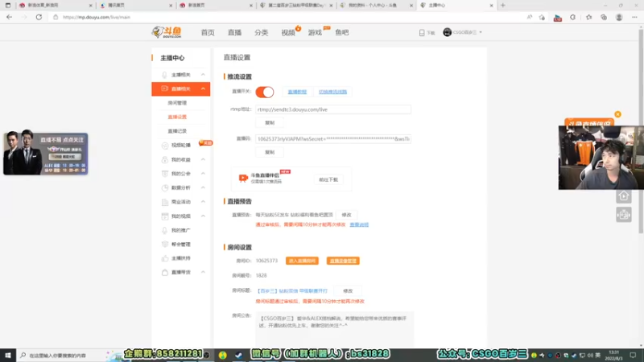Click the money-bag icon beside 我的收益

pyautogui.click(x=165, y=159)
